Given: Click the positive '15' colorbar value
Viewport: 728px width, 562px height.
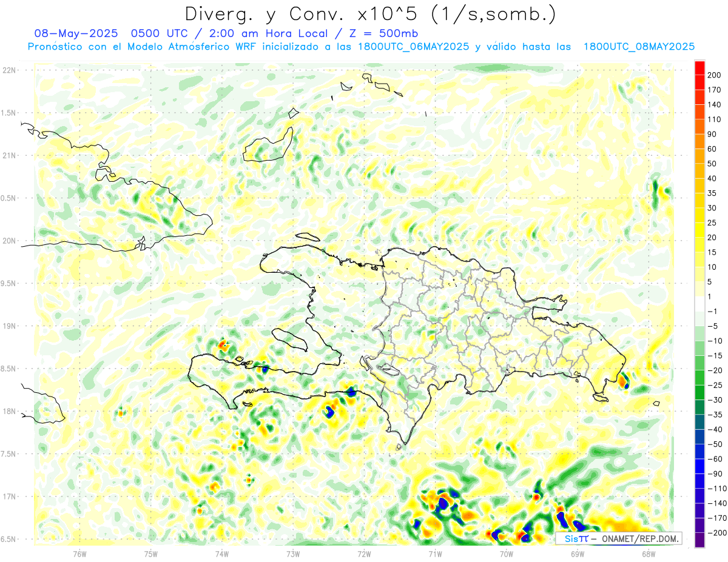Looking at the screenshot, I should tap(713, 252).
